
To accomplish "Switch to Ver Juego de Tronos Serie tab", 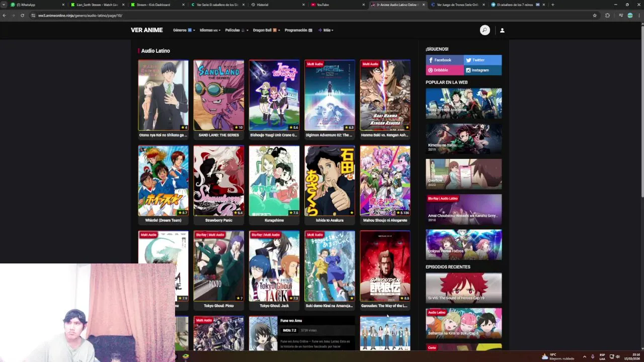I will (x=456, y=5).
